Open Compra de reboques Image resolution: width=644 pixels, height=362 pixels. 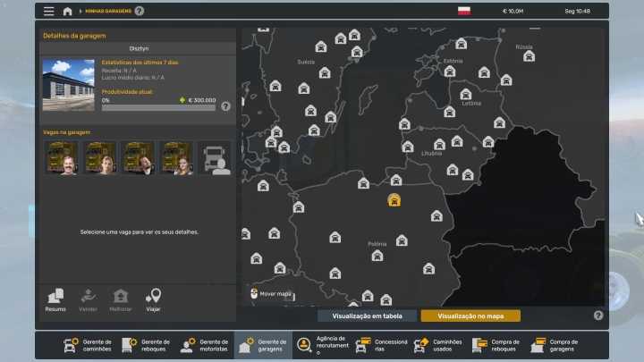(497, 345)
